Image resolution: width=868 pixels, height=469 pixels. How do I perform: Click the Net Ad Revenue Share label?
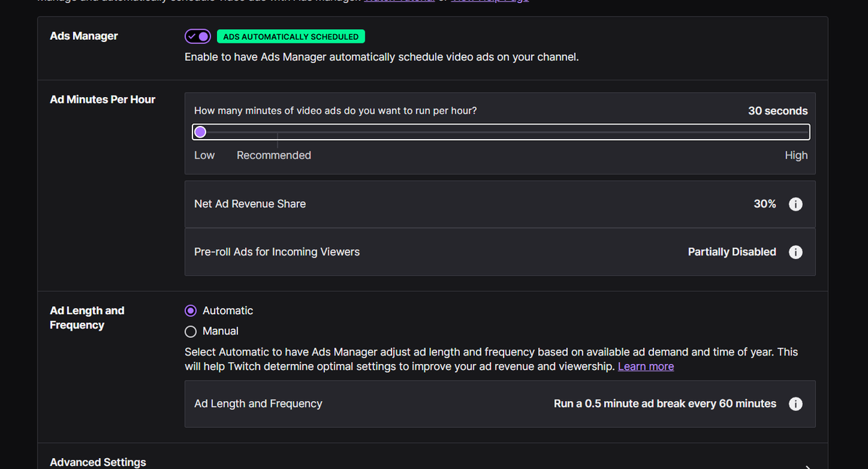(x=250, y=204)
